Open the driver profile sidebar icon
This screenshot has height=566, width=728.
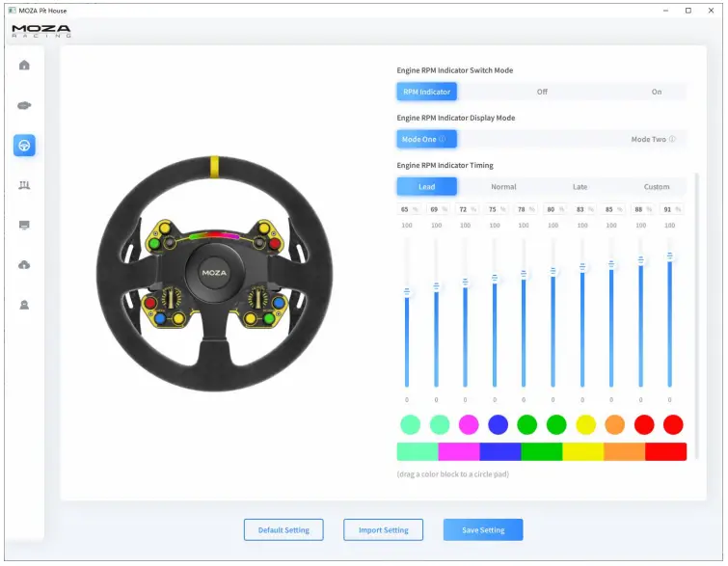(x=24, y=305)
